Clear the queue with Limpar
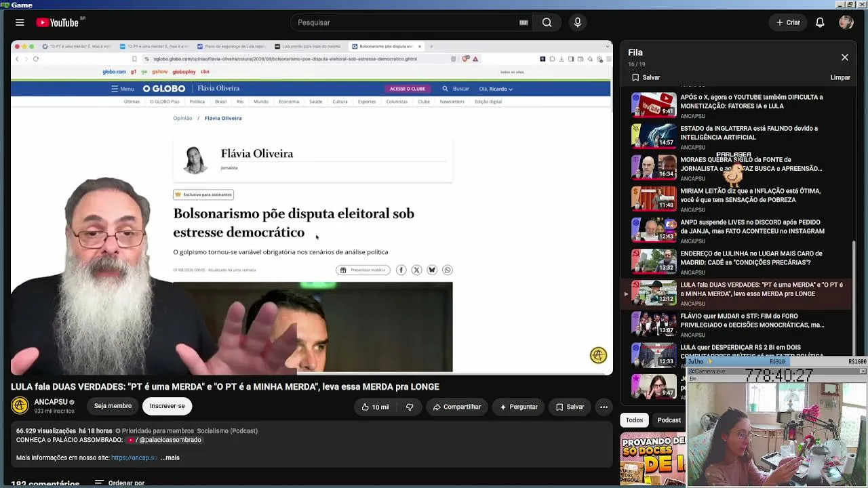The image size is (868, 488). (840, 77)
